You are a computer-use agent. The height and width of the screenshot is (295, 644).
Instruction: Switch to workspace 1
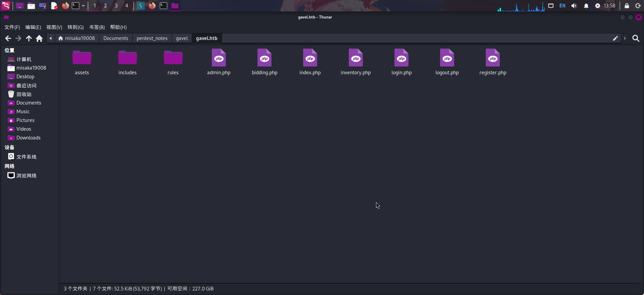95,6
